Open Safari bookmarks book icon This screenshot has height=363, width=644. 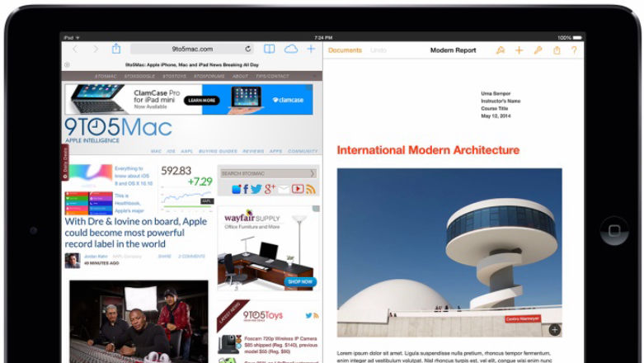(x=269, y=49)
